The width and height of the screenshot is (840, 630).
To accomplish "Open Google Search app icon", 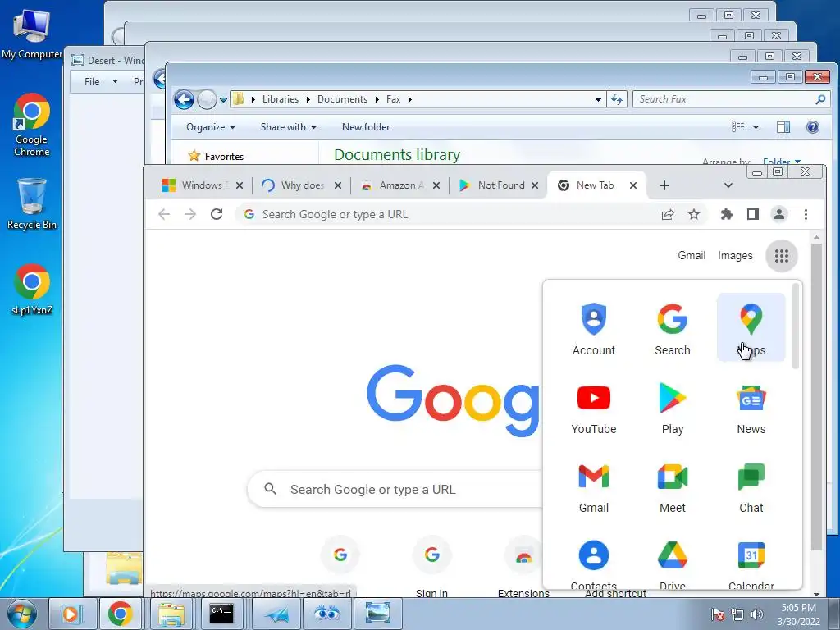I will pyautogui.click(x=673, y=328).
